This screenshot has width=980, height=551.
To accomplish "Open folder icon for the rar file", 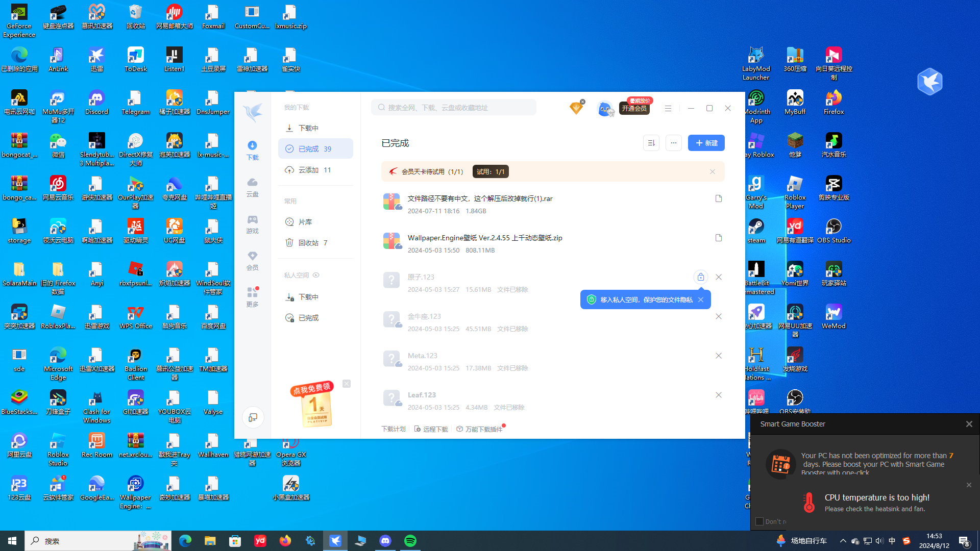I will (718, 198).
